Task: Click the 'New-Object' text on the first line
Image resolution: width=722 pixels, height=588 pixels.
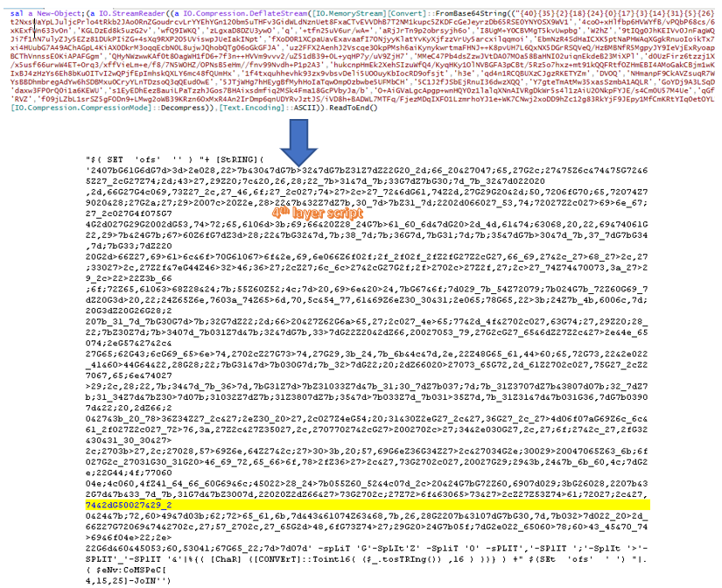Action: 59,13
